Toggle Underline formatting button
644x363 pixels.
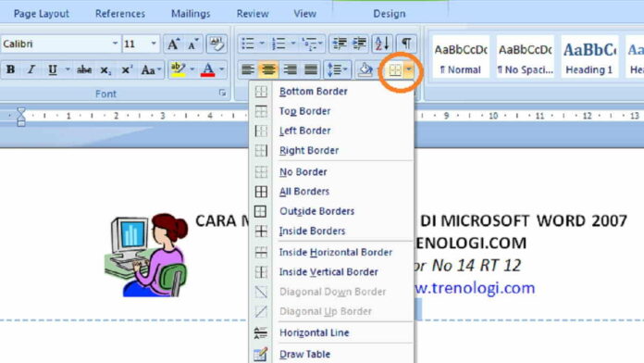[x=52, y=69]
